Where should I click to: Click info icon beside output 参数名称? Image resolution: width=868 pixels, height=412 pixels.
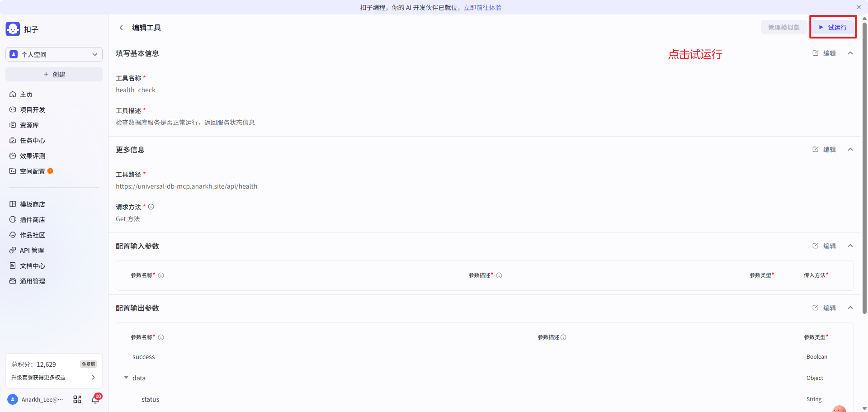161,337
